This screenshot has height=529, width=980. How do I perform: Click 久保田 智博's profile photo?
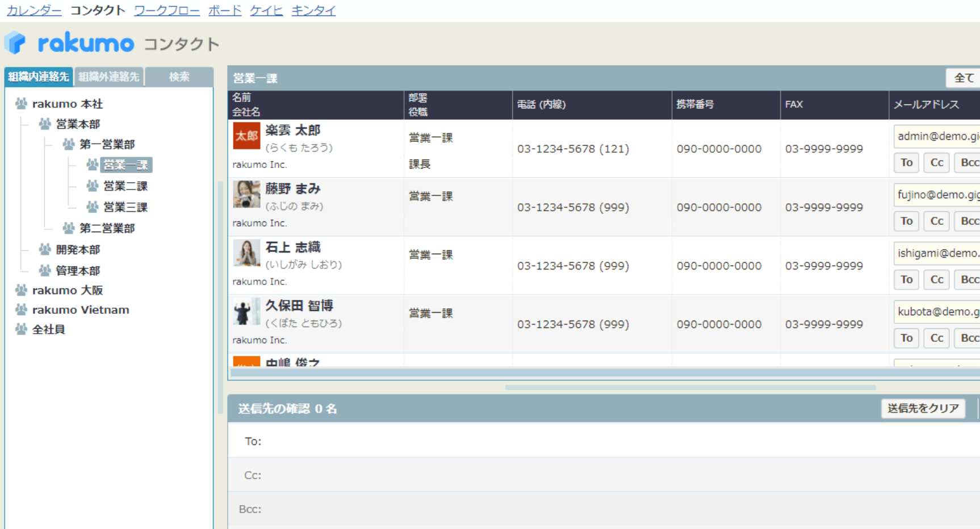[246, 311]
